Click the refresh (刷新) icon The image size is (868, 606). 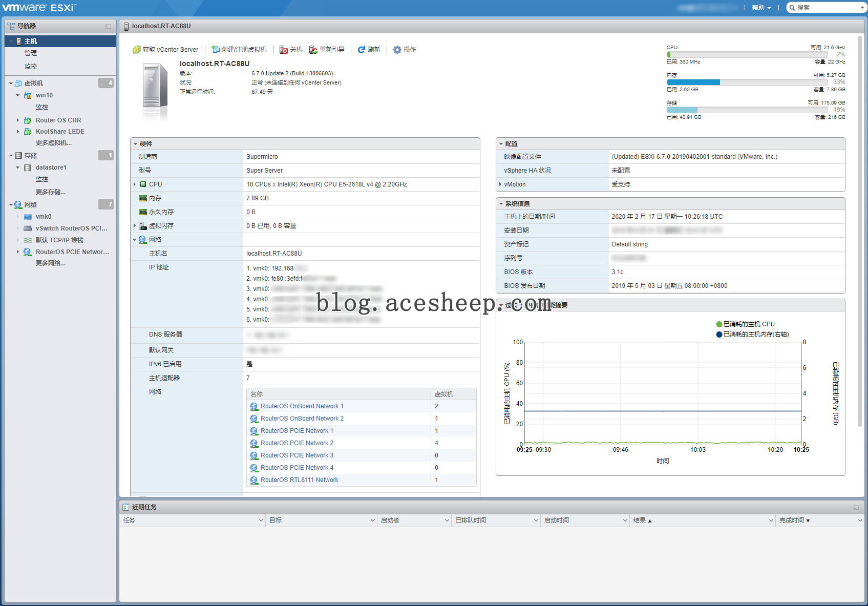point(362,50)
